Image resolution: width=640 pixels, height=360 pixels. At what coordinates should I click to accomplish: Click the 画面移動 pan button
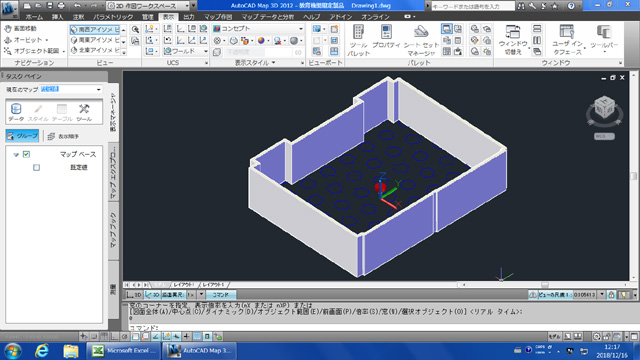[21, 29]
